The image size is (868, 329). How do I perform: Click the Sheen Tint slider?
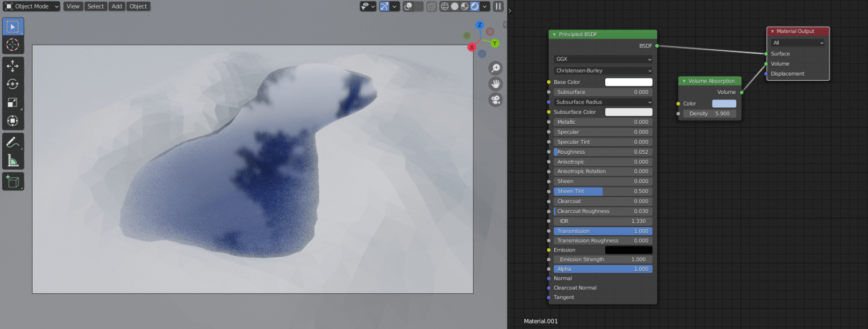point(603,192)
